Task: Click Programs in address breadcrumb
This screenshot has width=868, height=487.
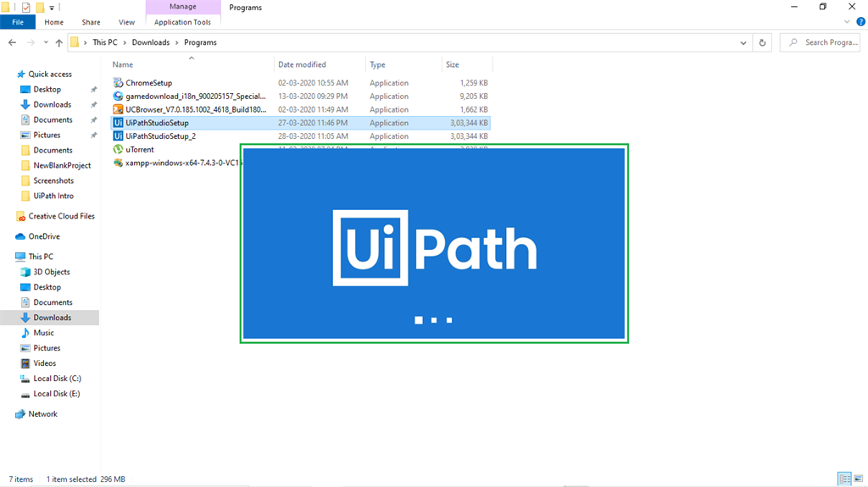Action: [x=200, y=42]
